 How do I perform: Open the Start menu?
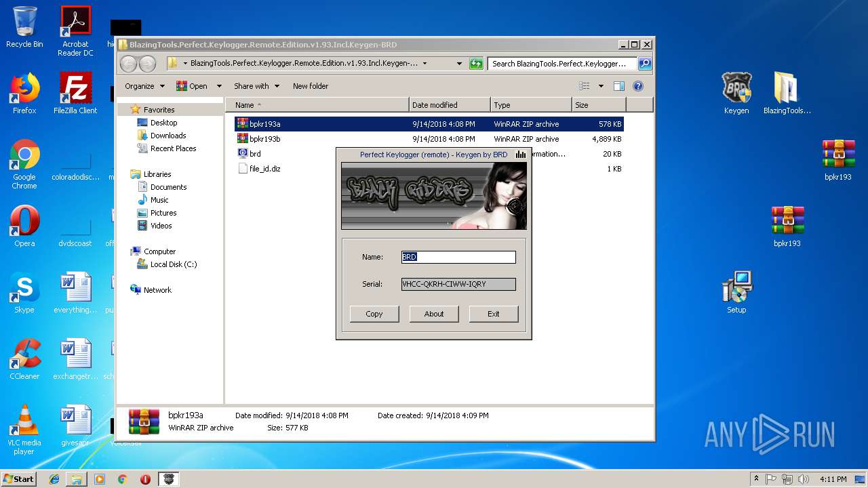tap(18, 479)
